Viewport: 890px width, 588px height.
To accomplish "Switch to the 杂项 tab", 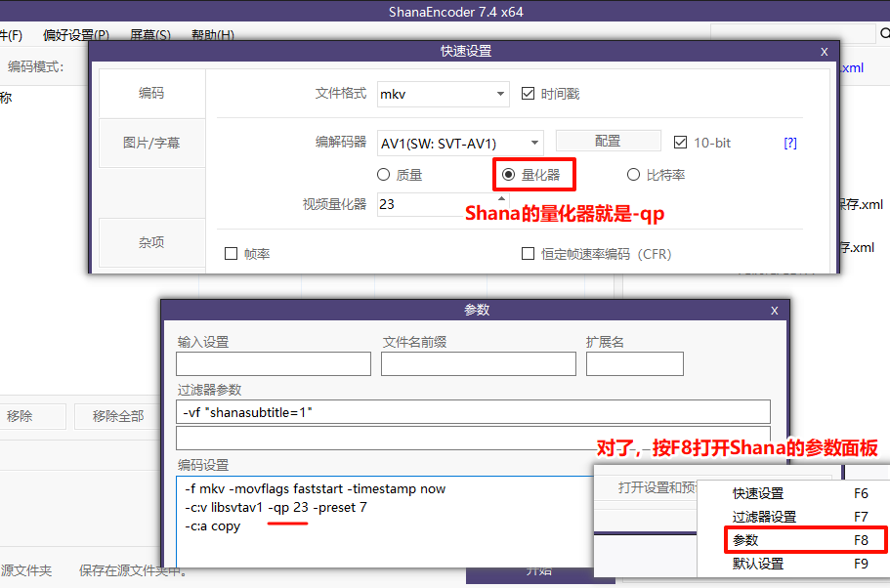I will pyautogui.click(x=151, y=242).
